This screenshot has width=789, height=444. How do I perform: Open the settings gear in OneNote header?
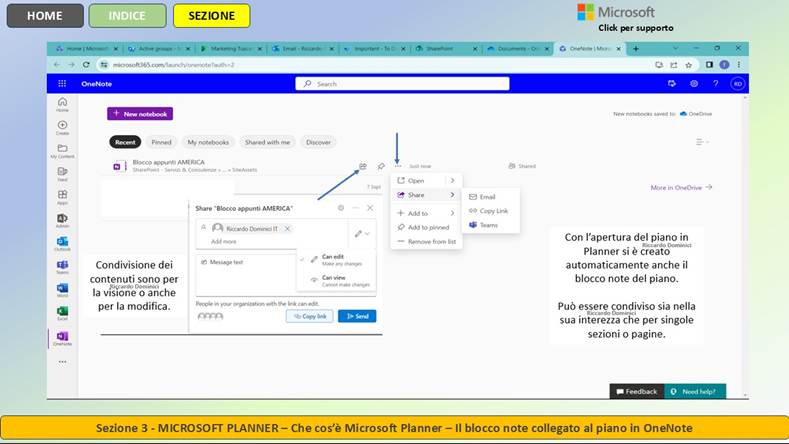pyautogui.click(x=694, y=84)
